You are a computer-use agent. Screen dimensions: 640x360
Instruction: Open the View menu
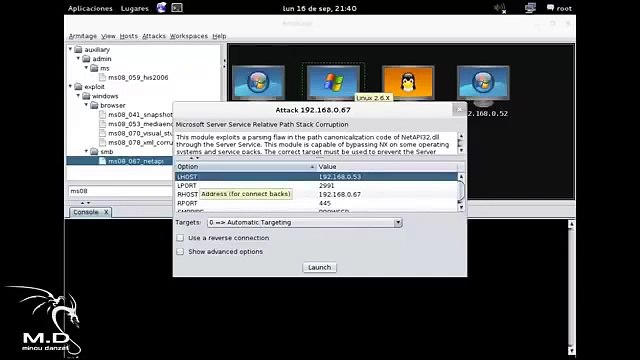tap(108, 36)
